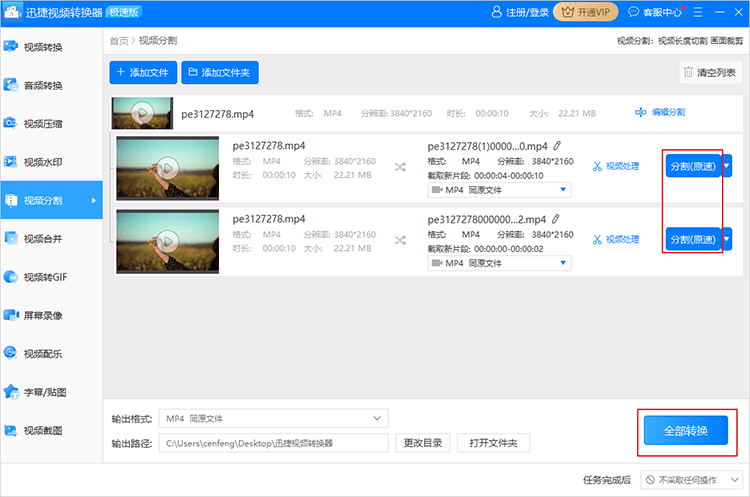Screen dimensions: 750x497
Task: Click the 输出路径 output path field
Action: pos(274,443)
